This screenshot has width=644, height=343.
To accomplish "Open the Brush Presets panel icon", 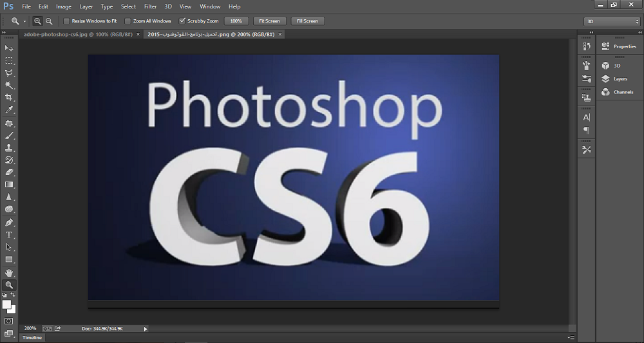I will click(x=587, y=66).
